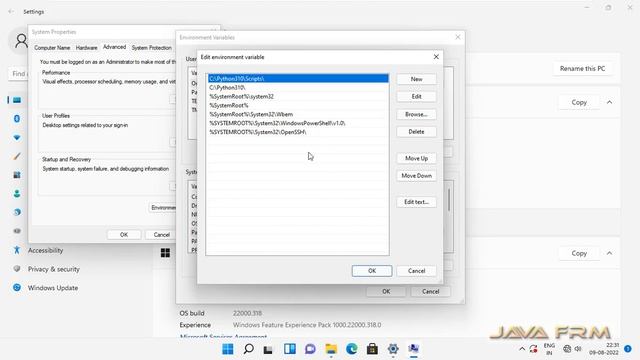Open Windows Update settings
This screenshot has width=640, height=360.
coord(53,288)
